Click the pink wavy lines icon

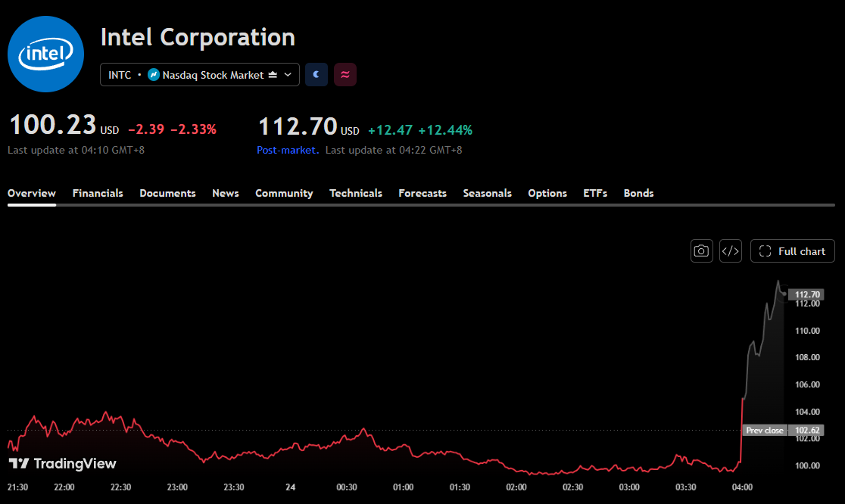pos(345,74)
